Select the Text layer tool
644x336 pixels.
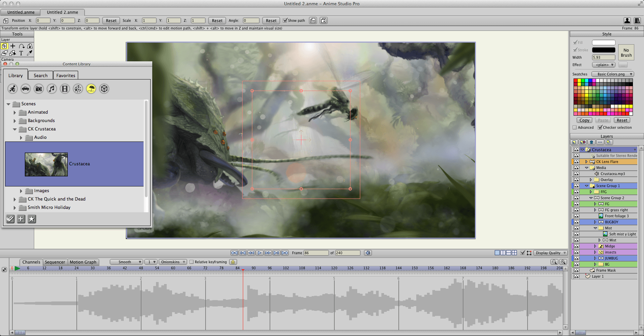coord(21,53)
